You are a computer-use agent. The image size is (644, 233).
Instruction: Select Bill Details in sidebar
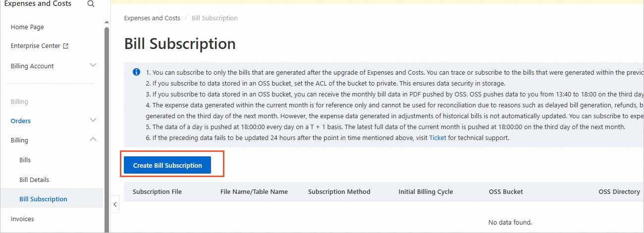34,180
